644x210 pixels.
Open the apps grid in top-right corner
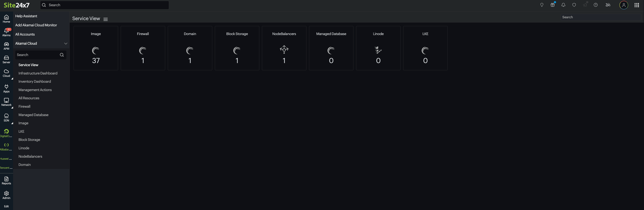[637, 5]
